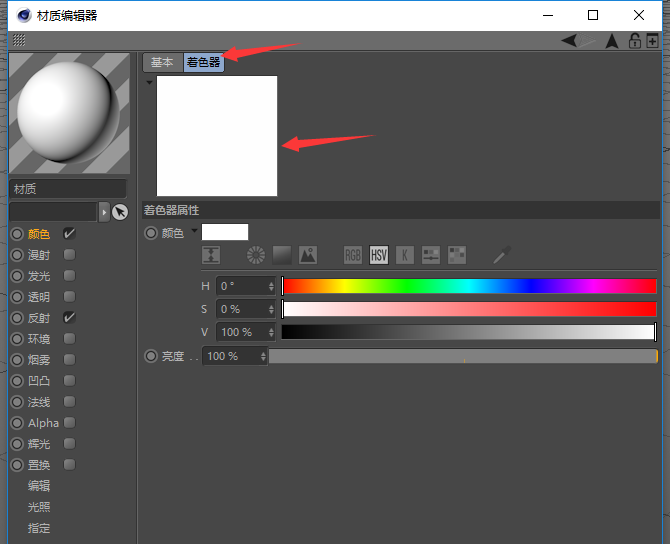Click the back navigation arrow icon
Image resolution: width=670 pixels, height=544 pixels.
point(569,41)
